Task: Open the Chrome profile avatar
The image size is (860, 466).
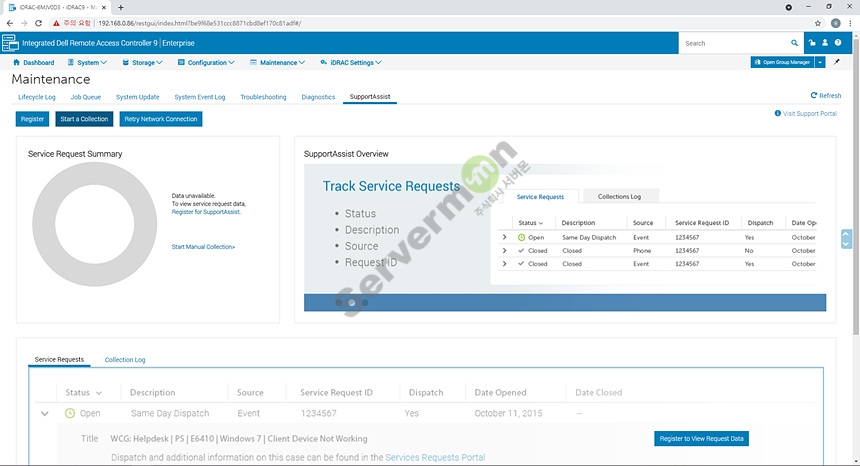Action: point(835,23)
